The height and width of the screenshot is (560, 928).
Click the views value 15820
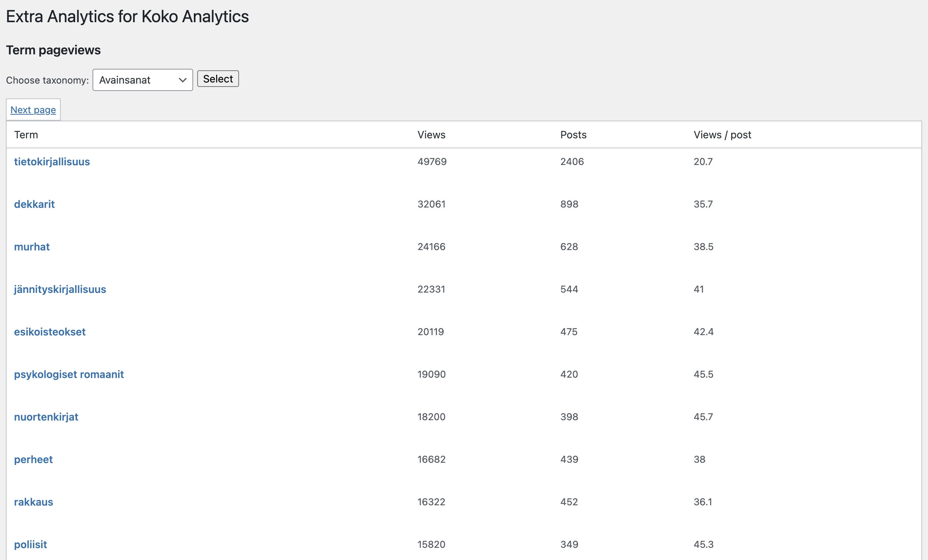[431, 544]
